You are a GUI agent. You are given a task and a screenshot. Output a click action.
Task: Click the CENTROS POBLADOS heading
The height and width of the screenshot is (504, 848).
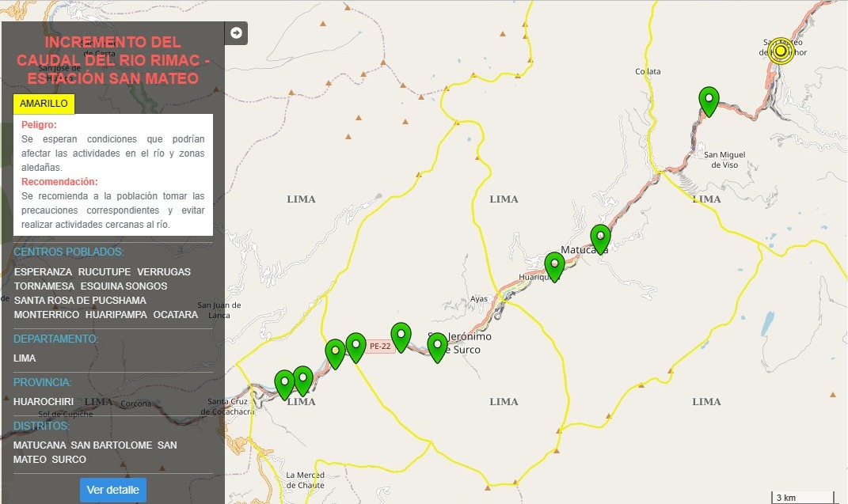pyautogui.click(x=69, y=252)
